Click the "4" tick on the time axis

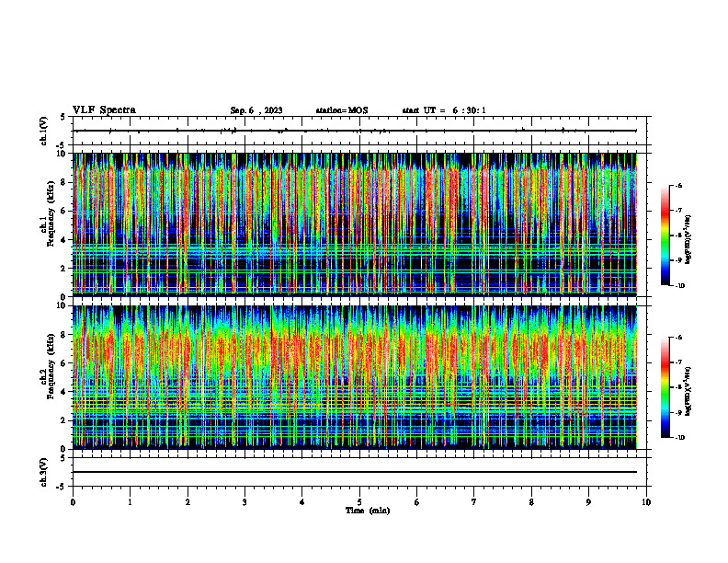click(302, 502)
